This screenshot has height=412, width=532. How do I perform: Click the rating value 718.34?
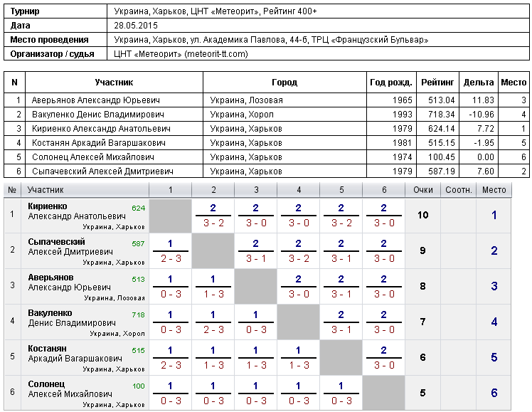point(441,115)
